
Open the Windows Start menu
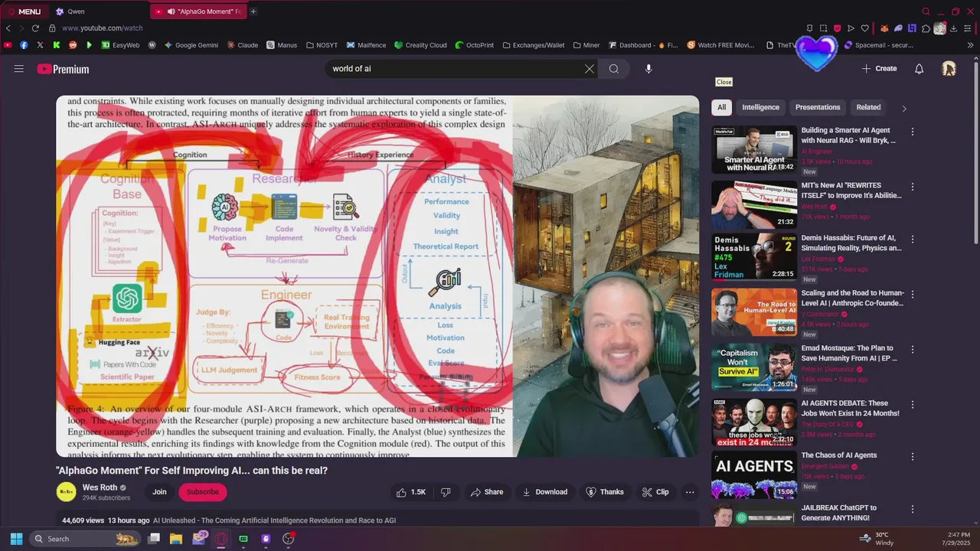coord(16,539)
